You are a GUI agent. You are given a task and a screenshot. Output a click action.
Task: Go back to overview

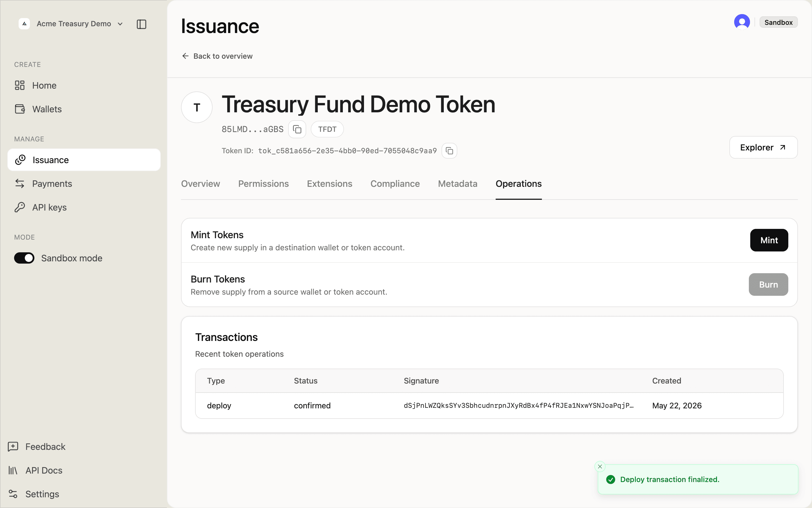click(217, 56)
